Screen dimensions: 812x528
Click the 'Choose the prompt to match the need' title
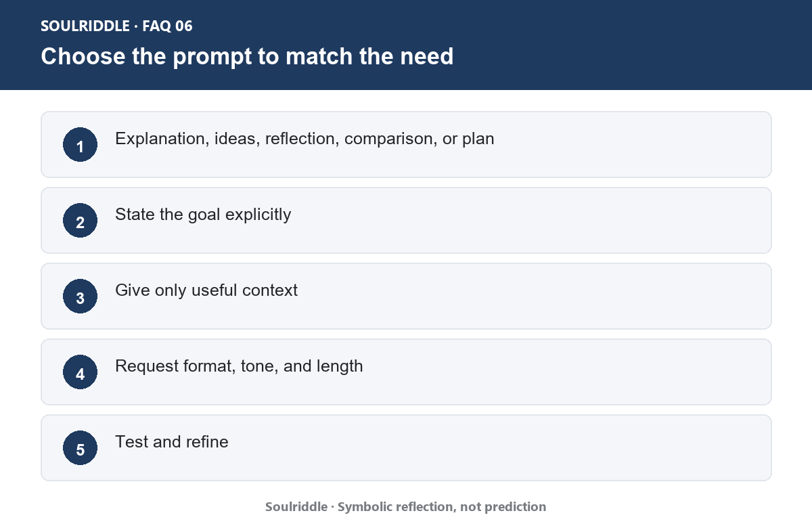click(247, 56)
